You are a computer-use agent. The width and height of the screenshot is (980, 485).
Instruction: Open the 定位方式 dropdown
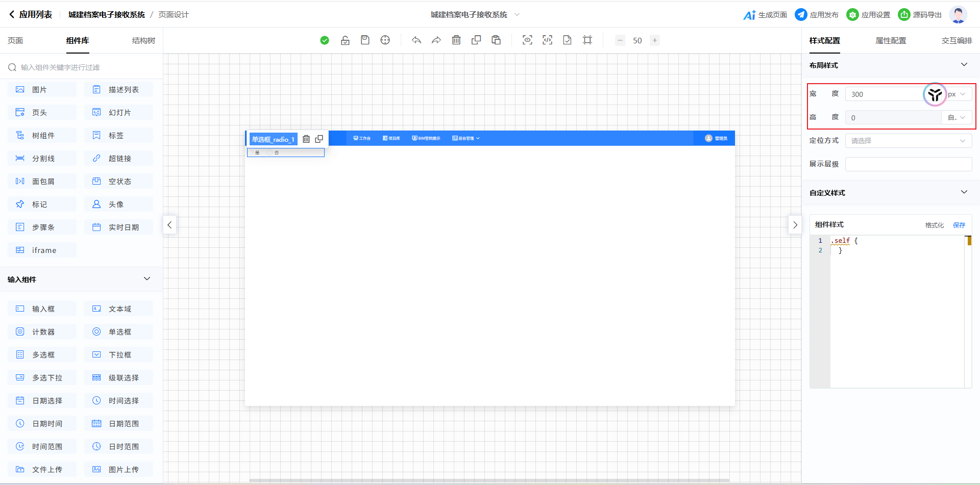908,141
